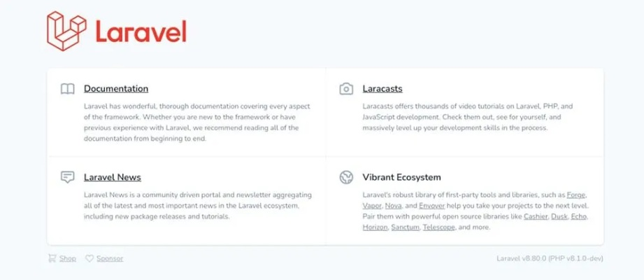Screen dimensions: 644x280
Task: Follow the Envoyer link
Action: (431, 206)
